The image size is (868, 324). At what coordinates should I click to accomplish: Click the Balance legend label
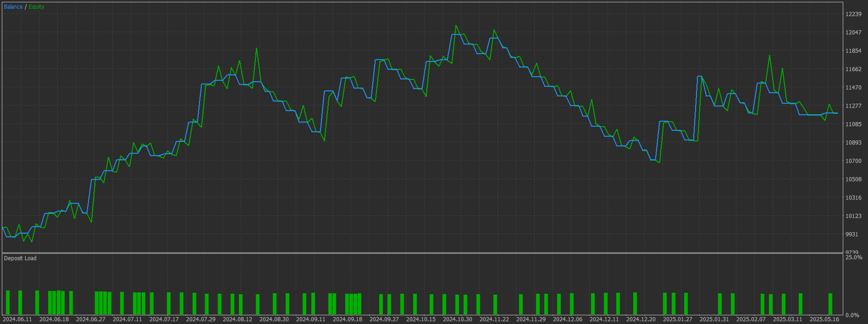click(13, 7)
